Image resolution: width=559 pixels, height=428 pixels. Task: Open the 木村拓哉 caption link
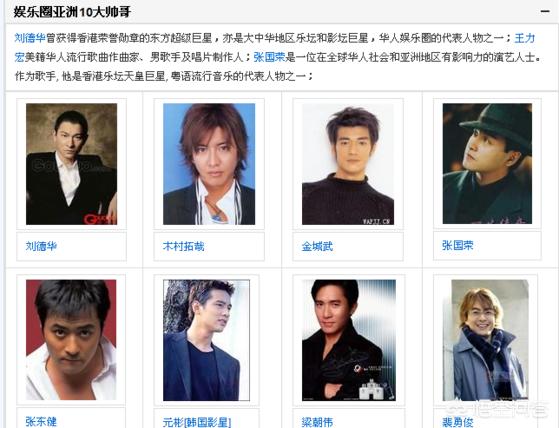pos(183,246)
